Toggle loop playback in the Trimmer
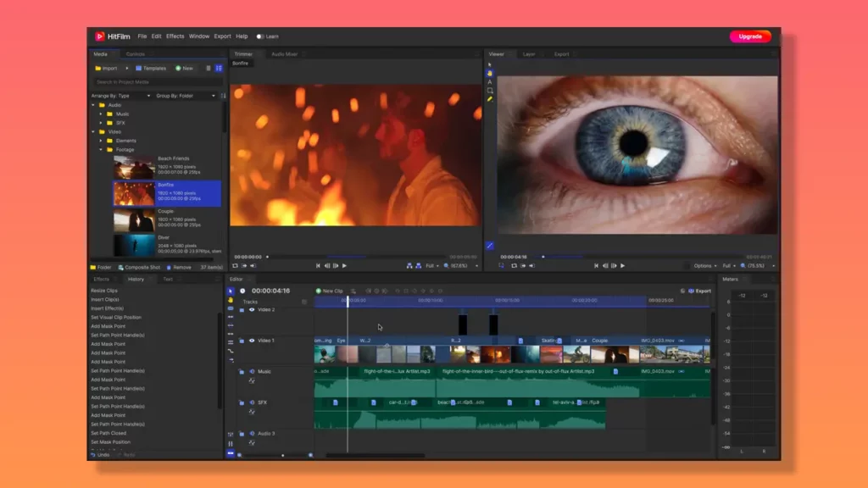The image size is (868, 488). 236,265
